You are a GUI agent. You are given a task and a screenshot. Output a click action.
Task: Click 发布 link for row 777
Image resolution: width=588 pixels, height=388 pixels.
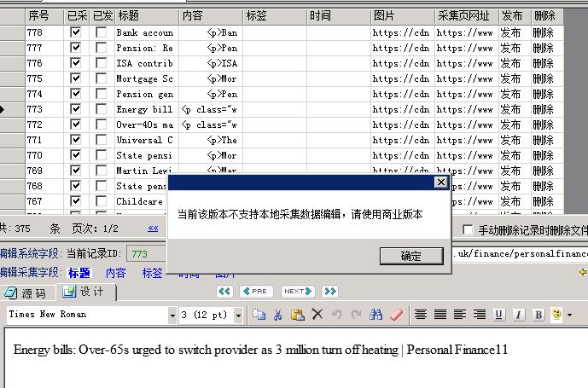(511, 48)
